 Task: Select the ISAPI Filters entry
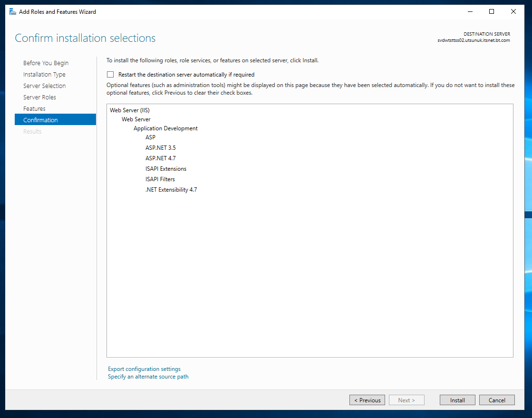160,179
